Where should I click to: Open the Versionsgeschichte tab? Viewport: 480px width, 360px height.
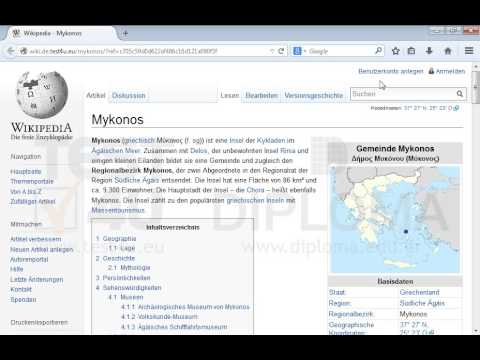(x=314, y=95)
